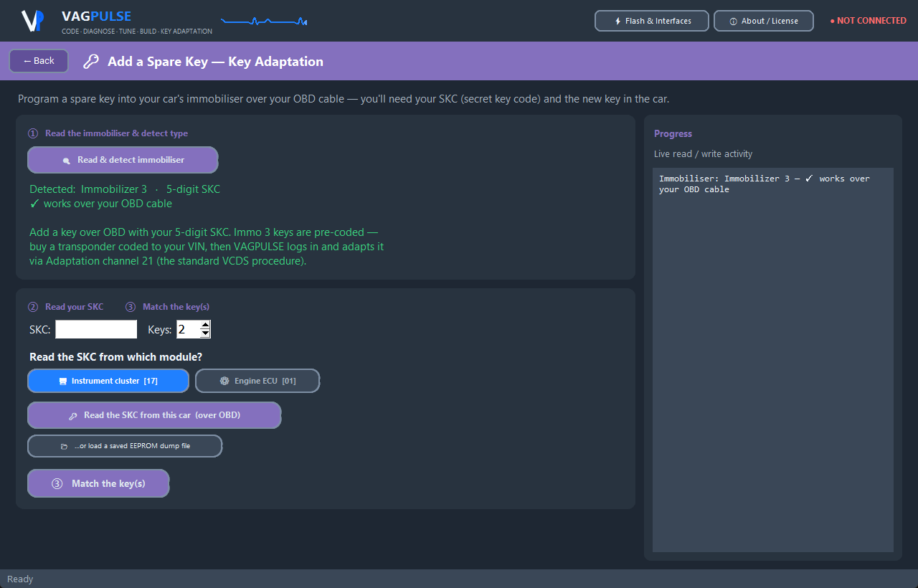Focus the SKC input field
This screenshot has width=918, height=588.
[x=96, y=329]
